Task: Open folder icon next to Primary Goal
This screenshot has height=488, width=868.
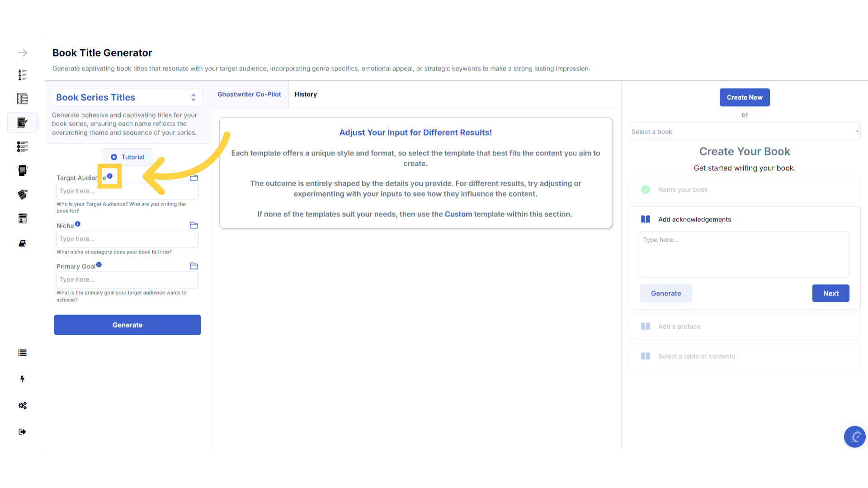Action: [194, 266]
